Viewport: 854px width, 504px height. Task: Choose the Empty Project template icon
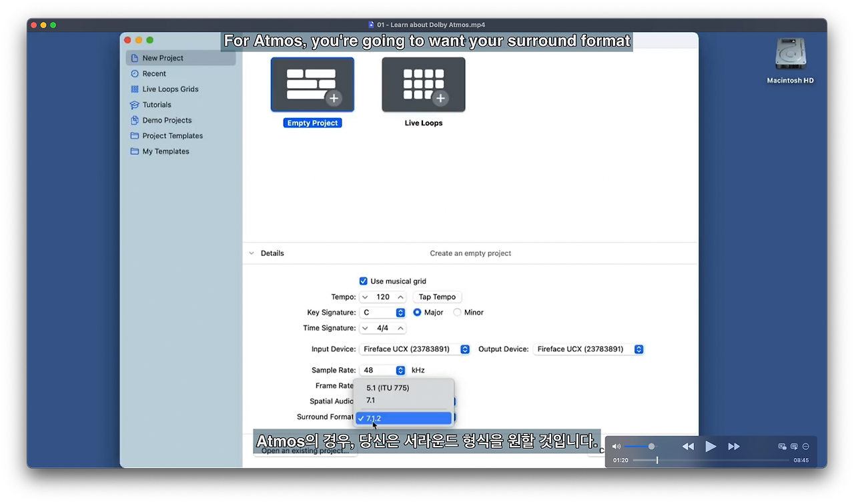pyautogui.click(x=312, y=85)
